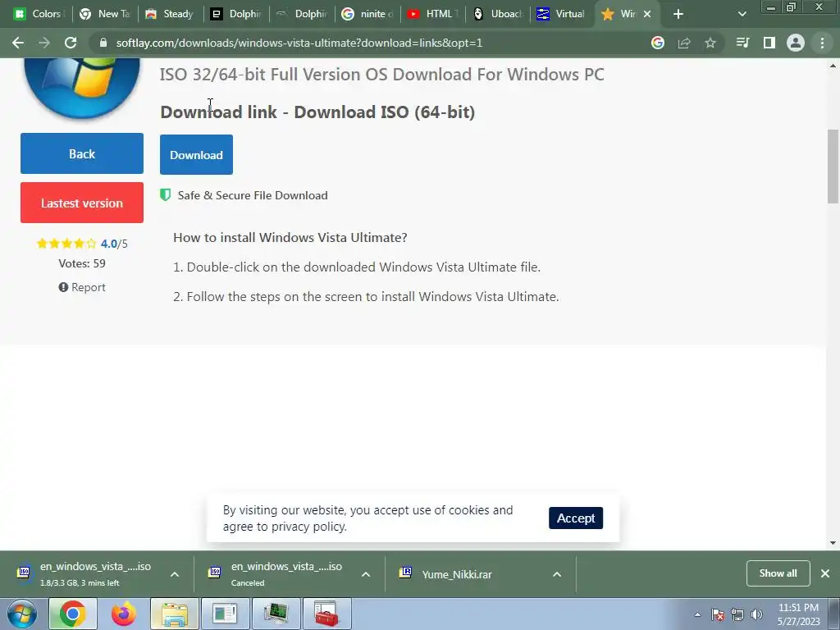Go back using browser back arrow
This screenshot has width=840, height=630.
pos(18,43)
